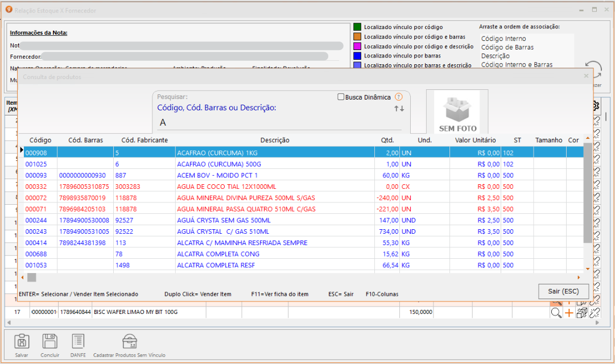The height and width of the screenshot is (364, 615).
Task: Click the SEM FOTO product image placeholder
Action: click(457, 112)
